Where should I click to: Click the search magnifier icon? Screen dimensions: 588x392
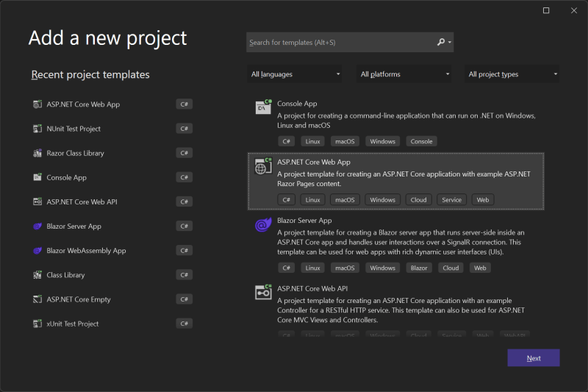[x=441, y=42]
